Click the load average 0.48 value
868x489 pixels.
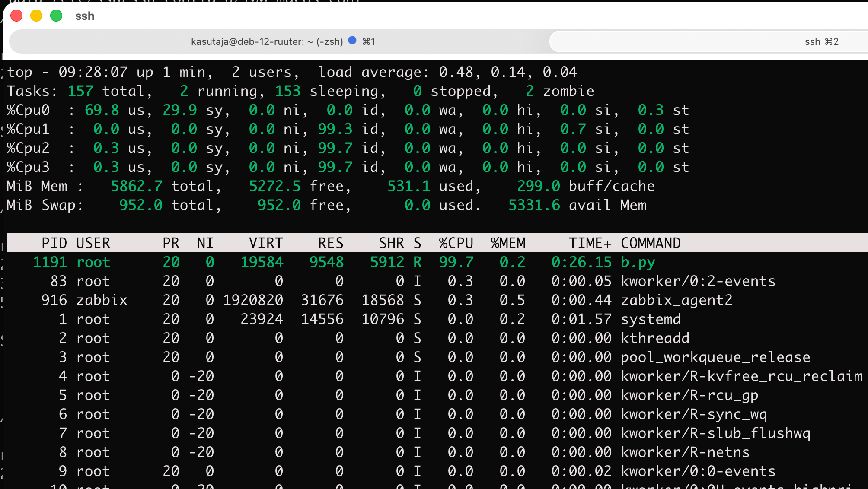[x=456, y=72]
